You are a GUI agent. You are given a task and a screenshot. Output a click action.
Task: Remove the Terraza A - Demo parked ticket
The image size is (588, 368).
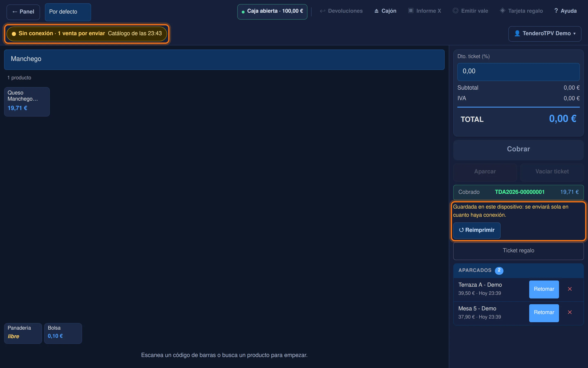570,289
